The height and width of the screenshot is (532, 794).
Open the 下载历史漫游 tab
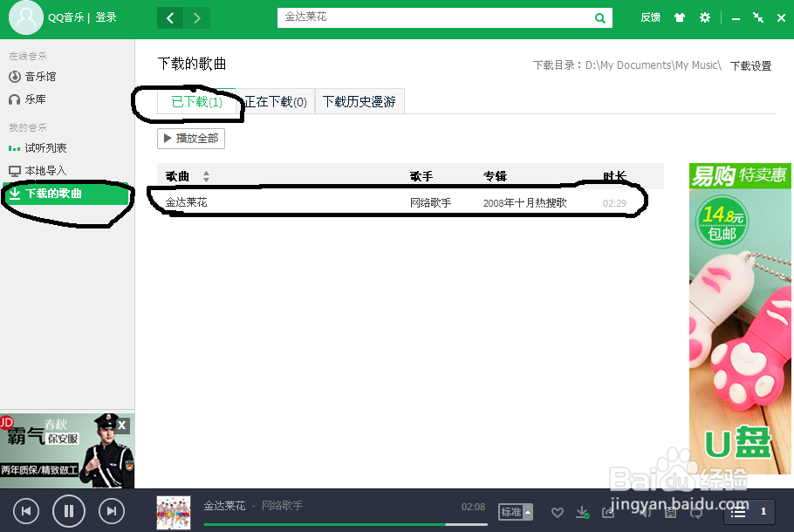pyautogui.click(x=359, y=100)
